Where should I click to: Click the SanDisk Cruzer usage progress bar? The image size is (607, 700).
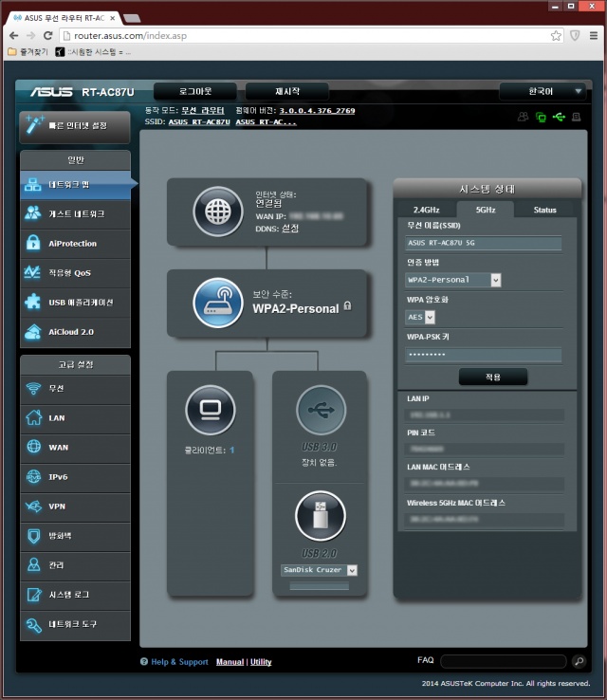click(x=319, y=586)
